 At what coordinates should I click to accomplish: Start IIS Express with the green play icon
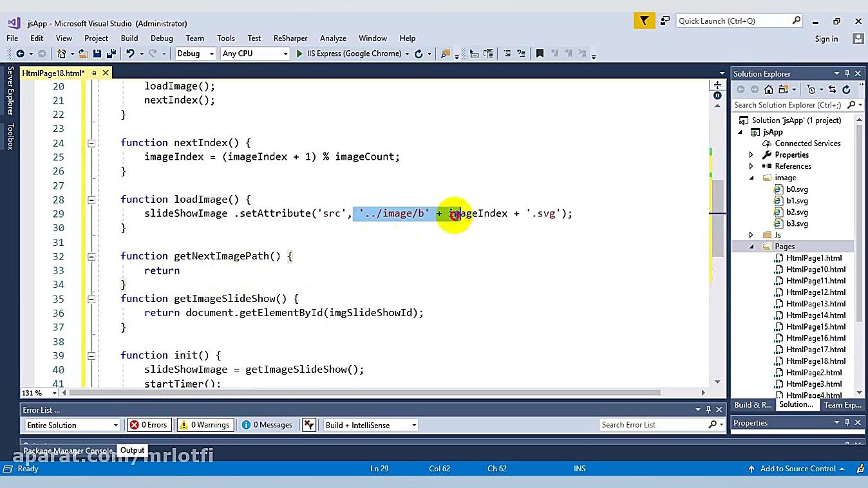click(299, 54)
